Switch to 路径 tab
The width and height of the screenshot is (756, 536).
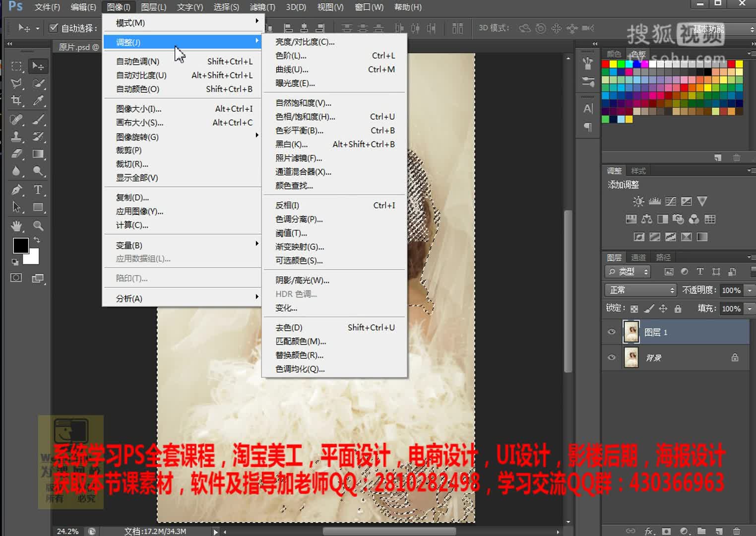click(x=663, y=257)
